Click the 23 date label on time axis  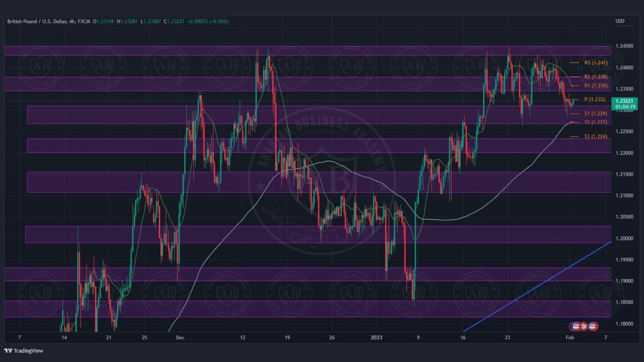pyautogui.click(x=507, y=338)
